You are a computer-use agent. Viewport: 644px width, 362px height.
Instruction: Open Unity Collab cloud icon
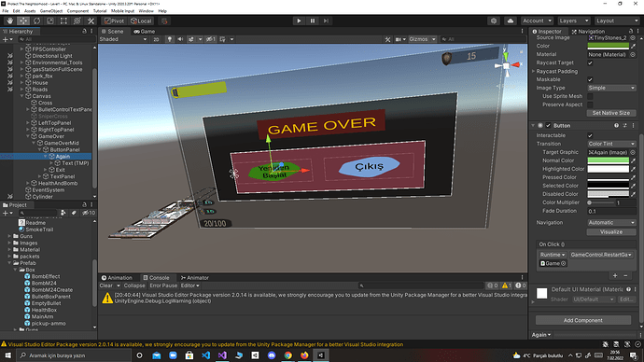(x=511, y=21)
